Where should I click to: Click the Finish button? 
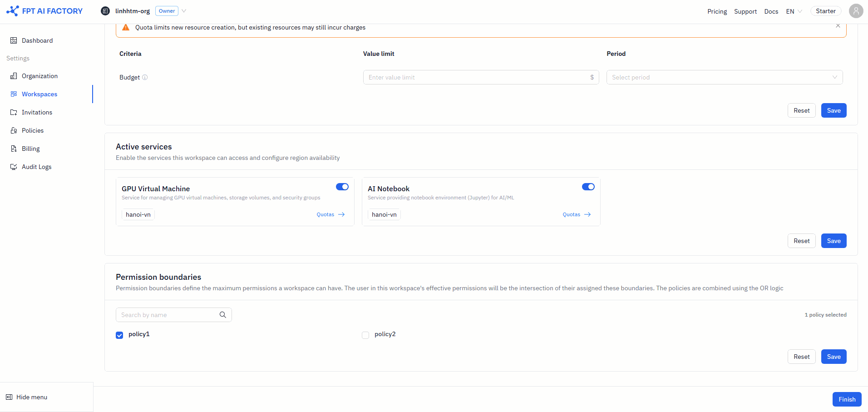(847, 399)
